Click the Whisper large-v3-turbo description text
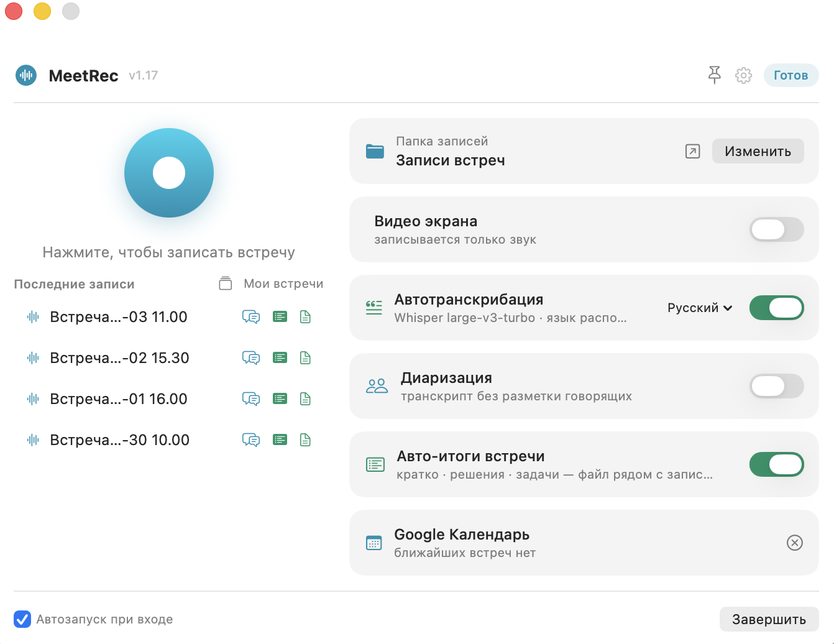Viewport: 834px width, 644px height. point(510,318)
